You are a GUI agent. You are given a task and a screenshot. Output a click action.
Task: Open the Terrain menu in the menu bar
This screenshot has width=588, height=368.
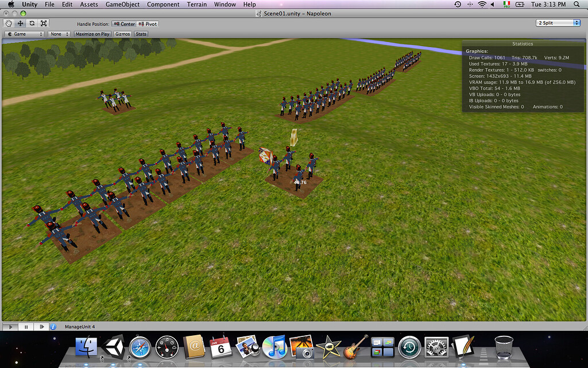pos(196,4)
